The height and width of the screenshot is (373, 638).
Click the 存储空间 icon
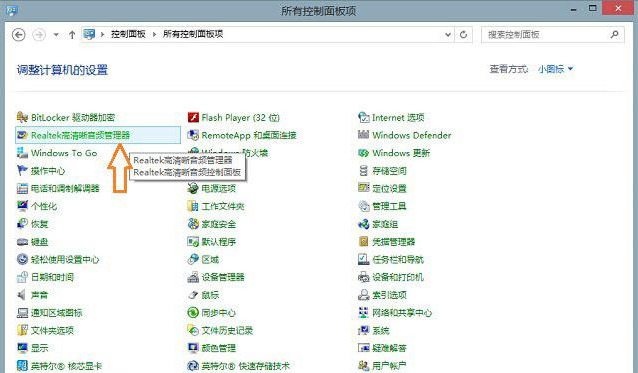363,170
